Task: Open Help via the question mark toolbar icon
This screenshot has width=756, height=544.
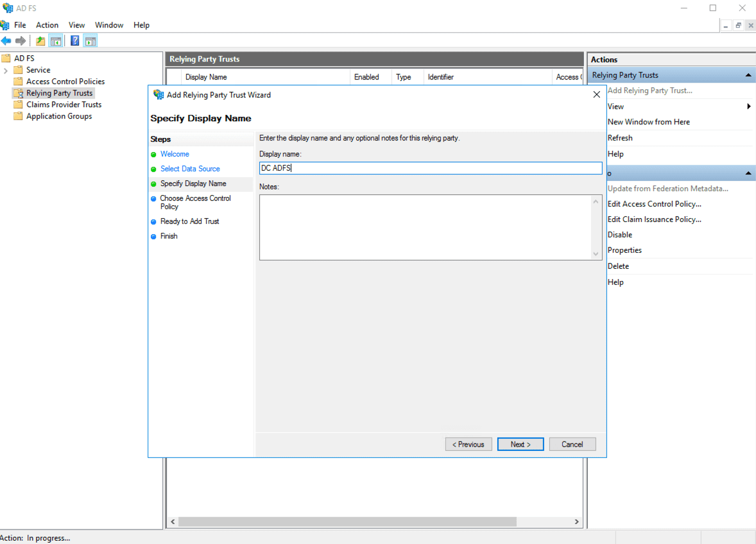Action: coord(75,40)
